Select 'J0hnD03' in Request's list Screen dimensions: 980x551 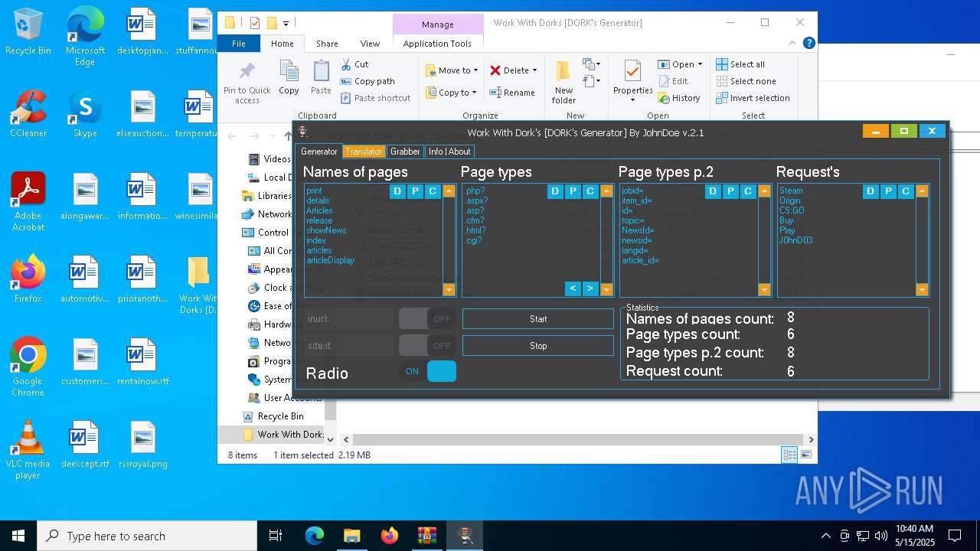[796, 240]
